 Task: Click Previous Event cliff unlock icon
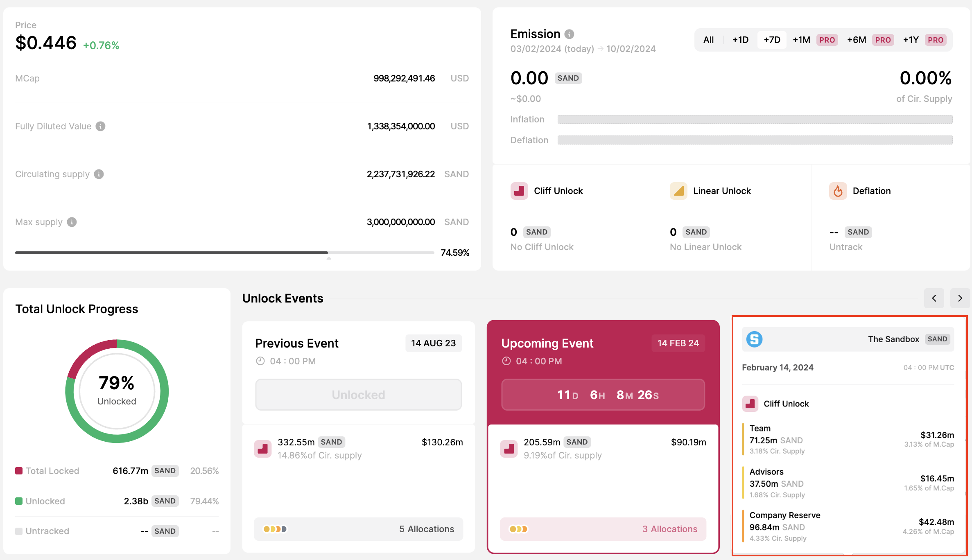pos(263,449)
